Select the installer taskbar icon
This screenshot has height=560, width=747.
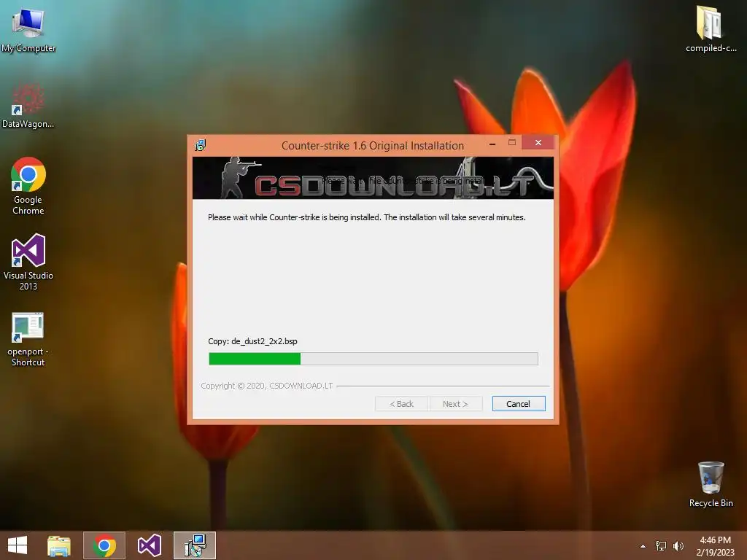194,545
